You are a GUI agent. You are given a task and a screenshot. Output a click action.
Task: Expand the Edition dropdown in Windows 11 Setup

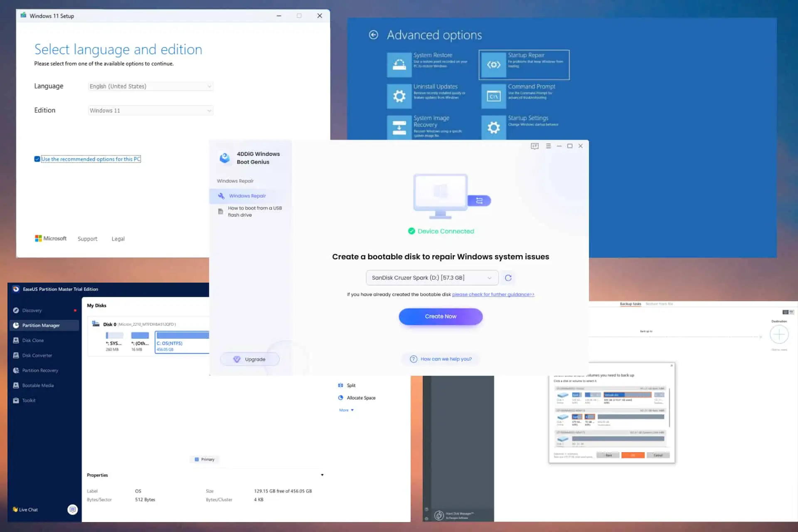[x=208, y=110]
